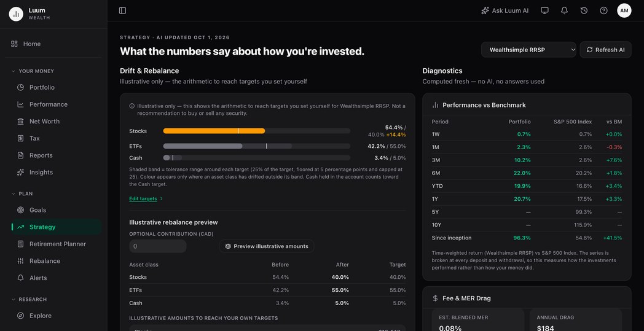Click the Performance vs Benchmark chart icon
Screen dimensions: 644x331
pos(435,105)
